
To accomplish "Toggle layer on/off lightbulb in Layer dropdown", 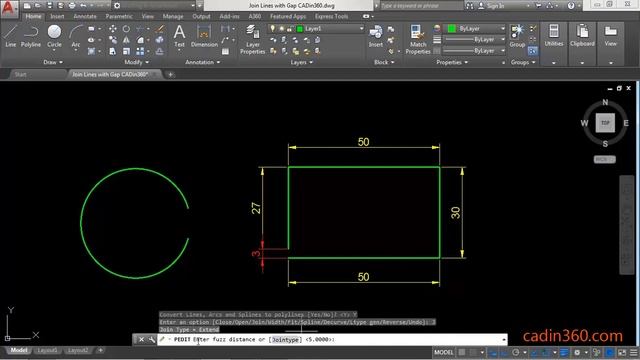I will pyautogui.click(x=273, y=29).
